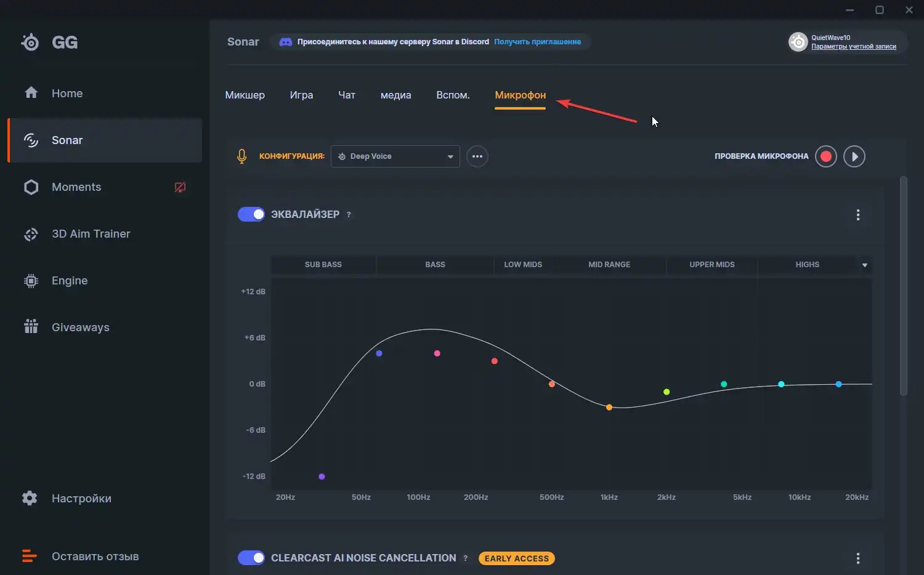Viewport: 924px width, 575px height.
Task: Click the Sonar page title text
Action: tap(243, 42)
